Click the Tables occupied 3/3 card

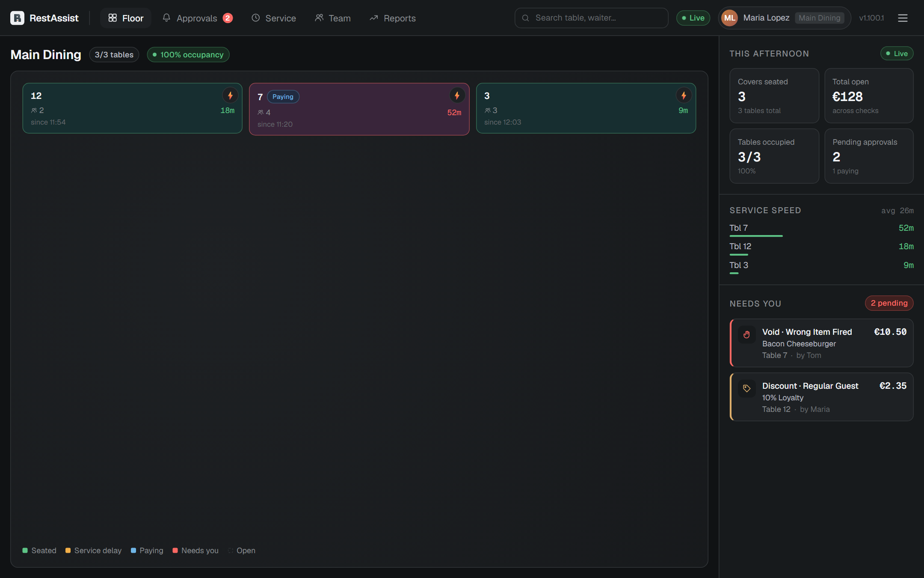774,156
